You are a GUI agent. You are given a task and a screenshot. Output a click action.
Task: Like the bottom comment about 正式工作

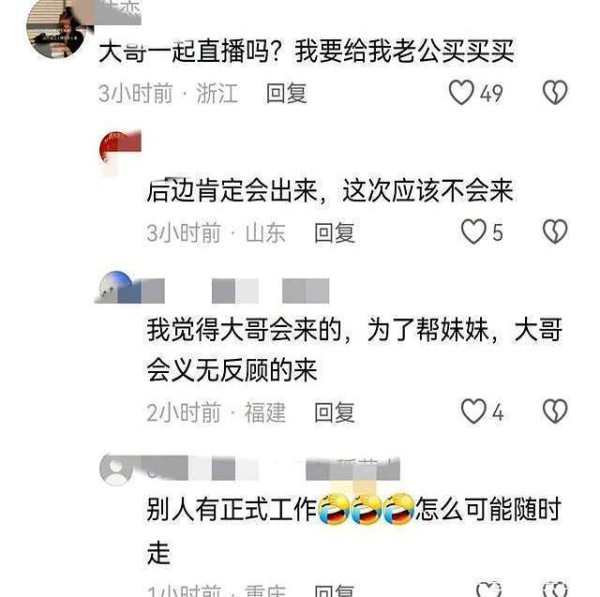489,589
